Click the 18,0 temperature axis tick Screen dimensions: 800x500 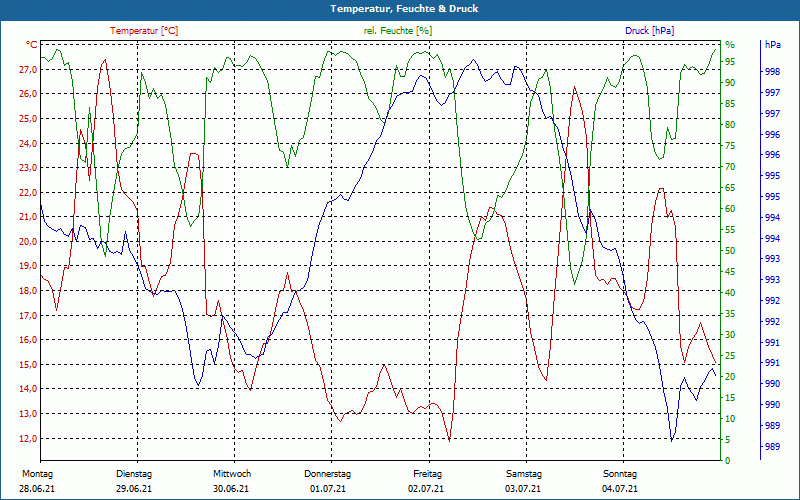tap(28, 291)
